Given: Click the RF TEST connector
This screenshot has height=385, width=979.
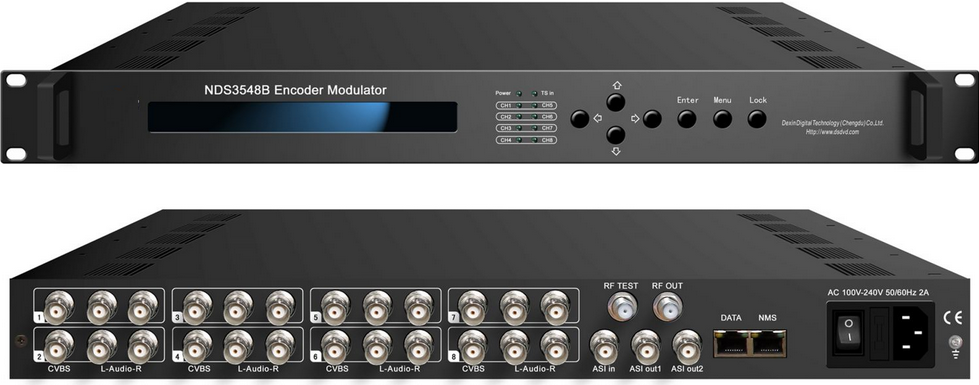Looking at the screenshot, I should [621, 306].
